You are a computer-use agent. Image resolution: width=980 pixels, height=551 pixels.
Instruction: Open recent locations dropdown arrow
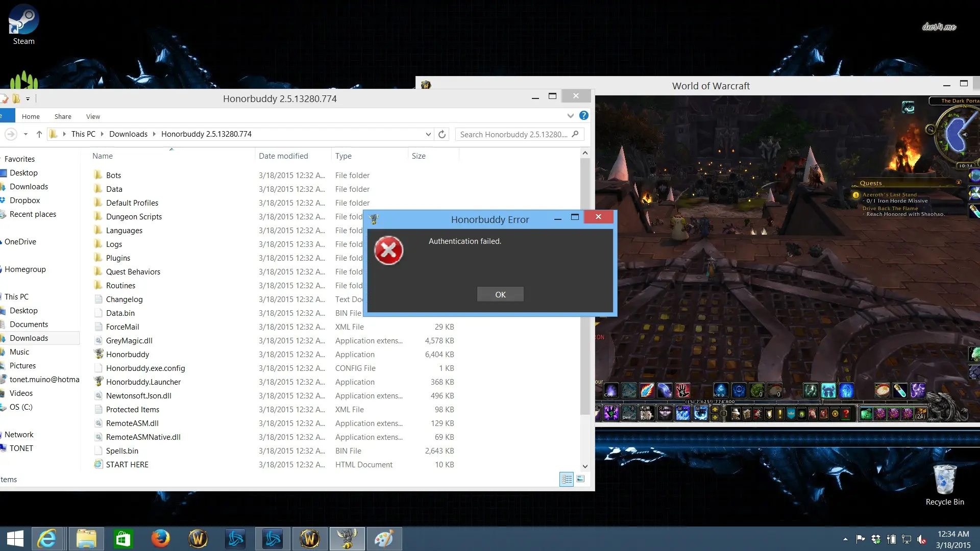26,134
